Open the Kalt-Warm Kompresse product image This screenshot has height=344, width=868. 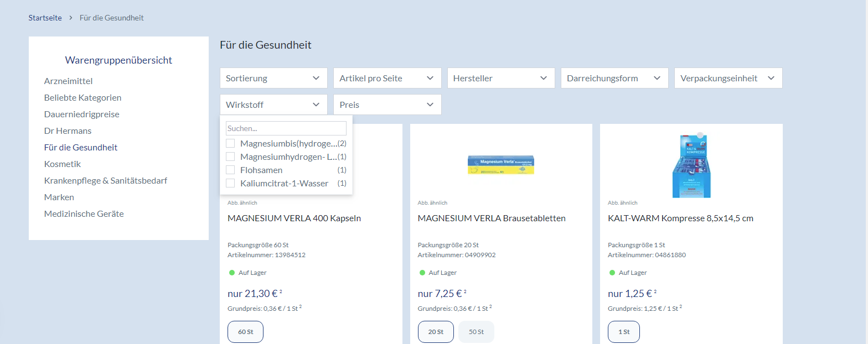[x=691, y=166]
